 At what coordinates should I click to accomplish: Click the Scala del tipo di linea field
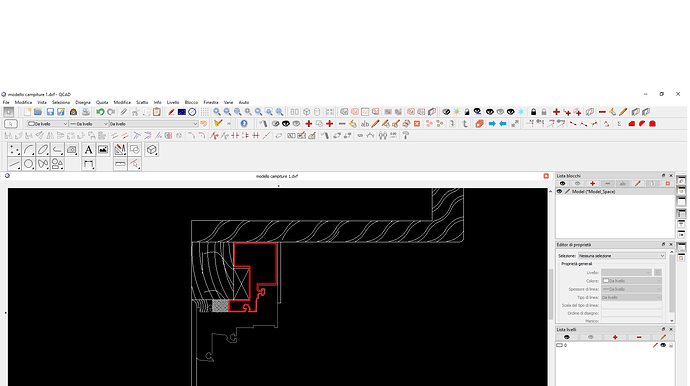pos(631,305)
